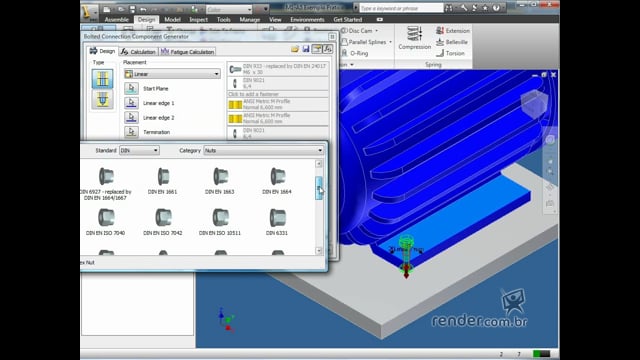The image size is (640, 360).
Task: Click the 'Click to add a fastener' row
Action: coord(278,94)
